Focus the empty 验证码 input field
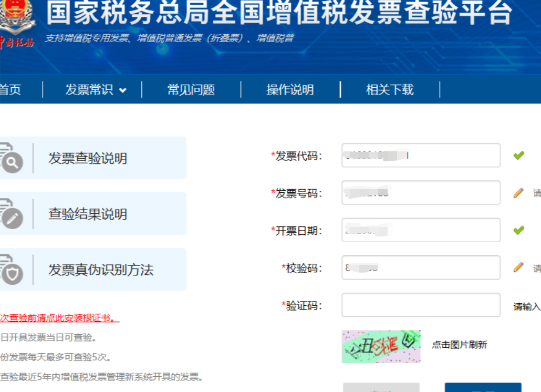The width and height of the screenshot is (541, 392). coord(421,305)
